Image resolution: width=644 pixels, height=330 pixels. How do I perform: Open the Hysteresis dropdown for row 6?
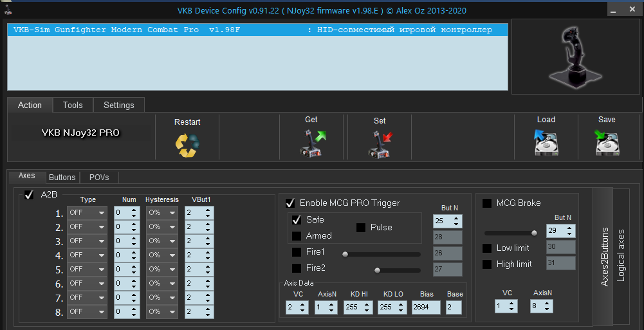tap(162, 284)
